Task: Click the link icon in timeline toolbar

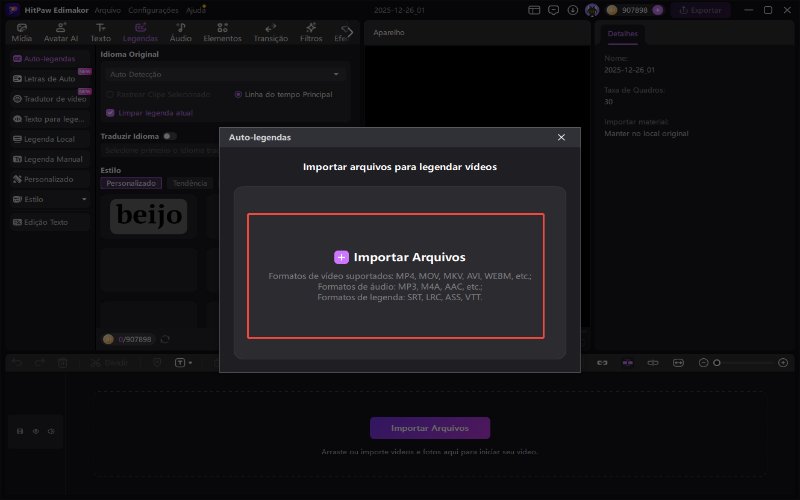Action: point(602,363)
